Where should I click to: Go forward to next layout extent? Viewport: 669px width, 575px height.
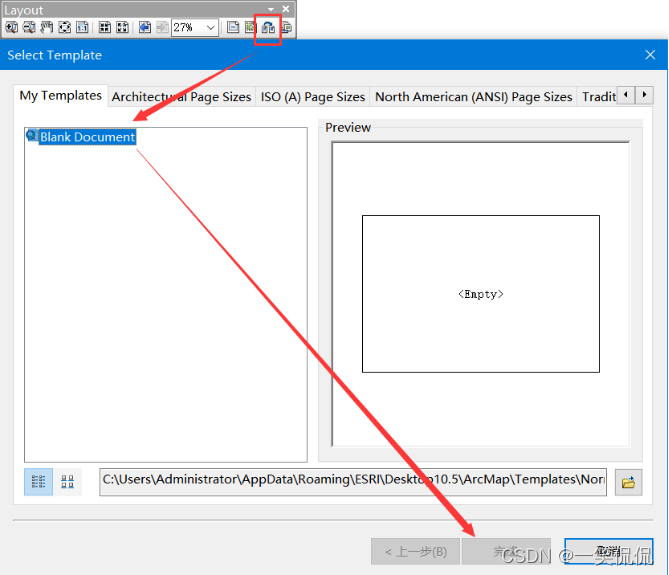(162, 28)
